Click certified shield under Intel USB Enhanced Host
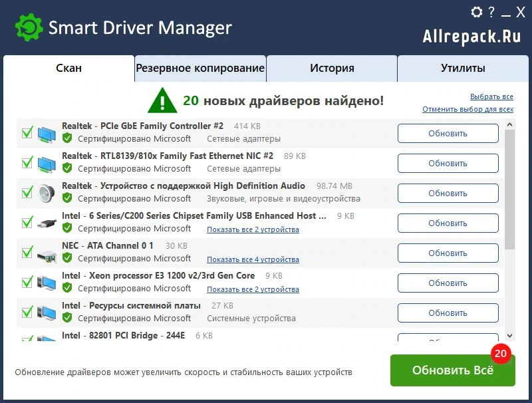This screenshot has width=532, height=403. [67, 228]
